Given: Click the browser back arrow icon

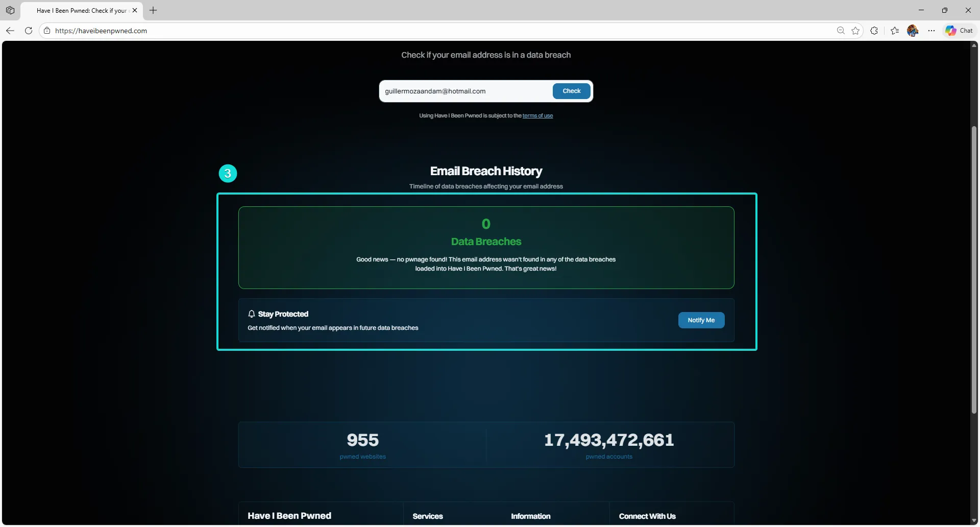Looking at the screenshot, I should 10,31.
